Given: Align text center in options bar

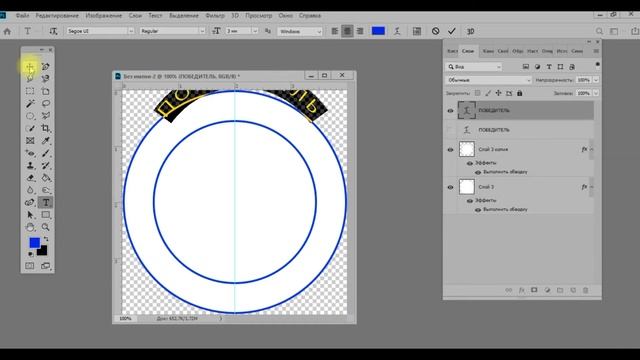Looking at the screenshot, I should click(x=347, y=31).
